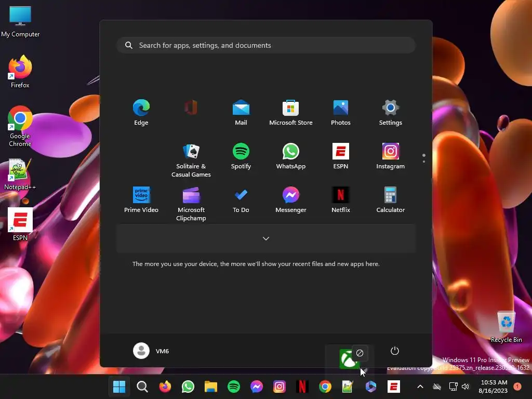
Task: Open Calculator app
Action: (x=391, y=200)
